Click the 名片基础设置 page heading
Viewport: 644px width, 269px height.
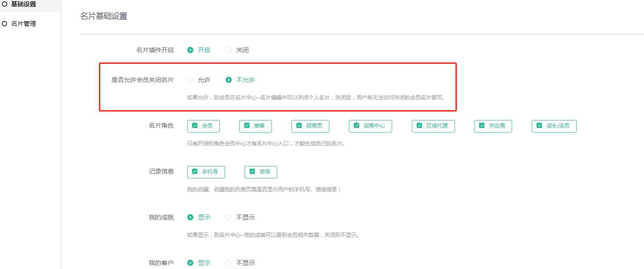[x=103, y=17]
